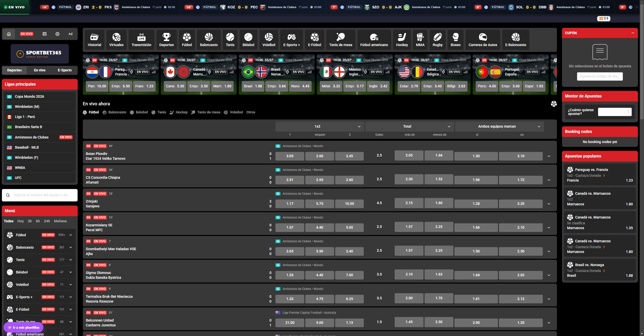Switch to the En vivo tab
This screenshot has width=644, height=336.
(40, 70)
